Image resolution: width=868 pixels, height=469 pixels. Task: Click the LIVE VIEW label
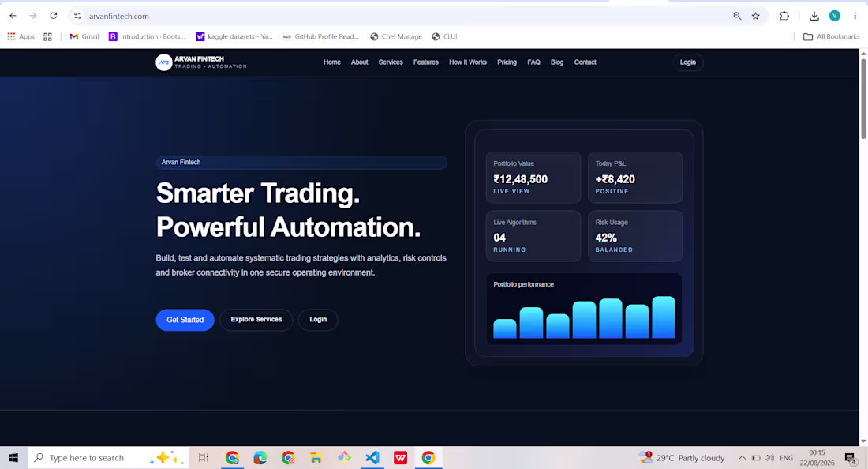point(511,192)
